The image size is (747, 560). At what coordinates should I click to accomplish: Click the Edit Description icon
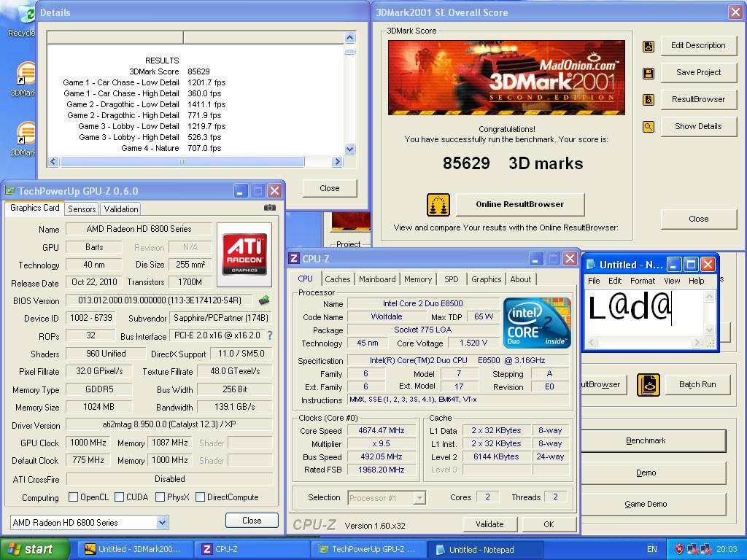[x=649, y=47]
